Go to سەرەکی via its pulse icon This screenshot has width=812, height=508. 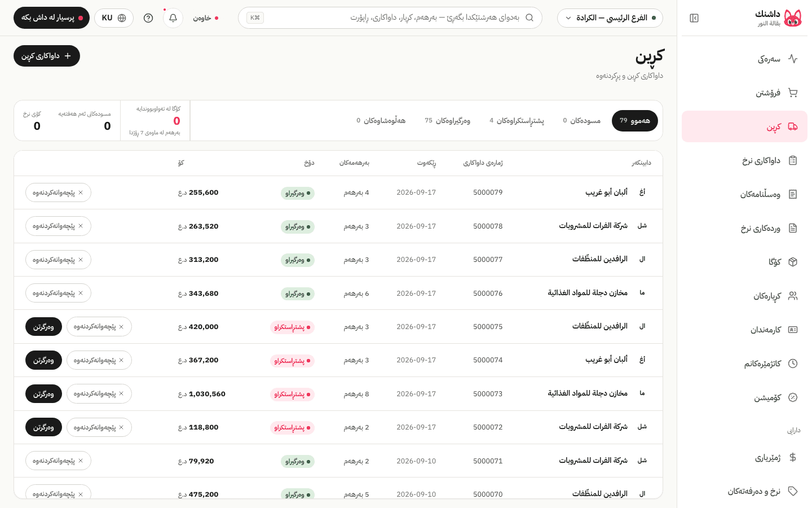click(x=793, y=59)
